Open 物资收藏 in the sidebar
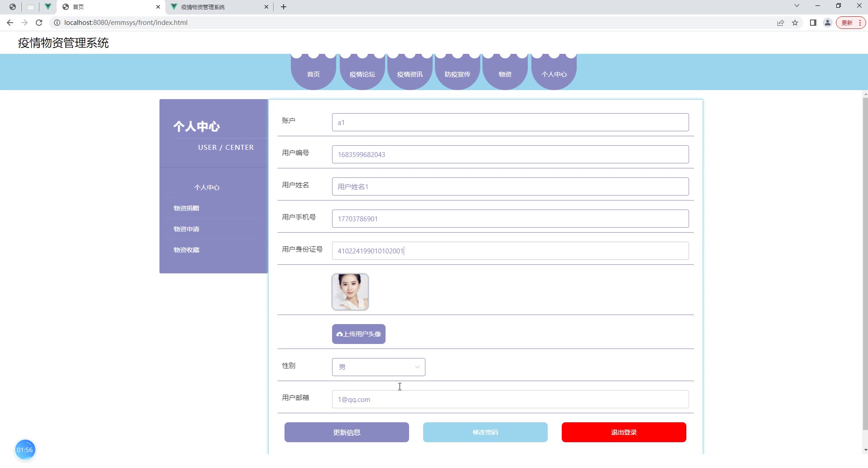868x468 pixels. point(187,250)
